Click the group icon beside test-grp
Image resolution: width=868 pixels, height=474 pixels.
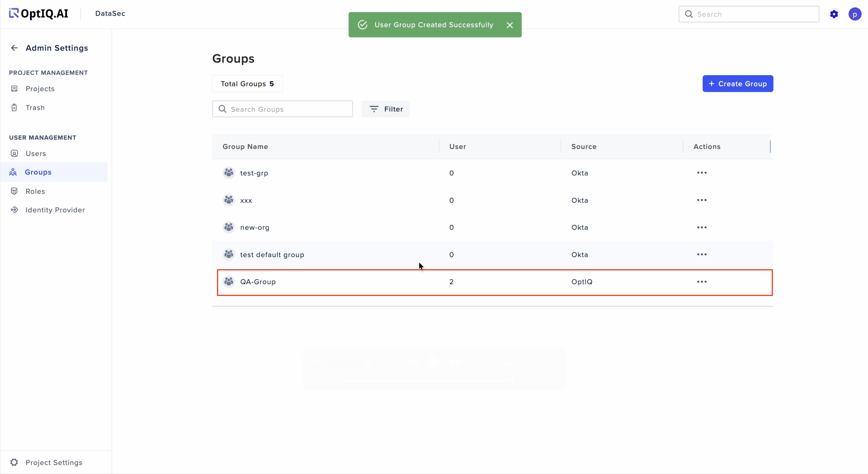tap(229, 173)
